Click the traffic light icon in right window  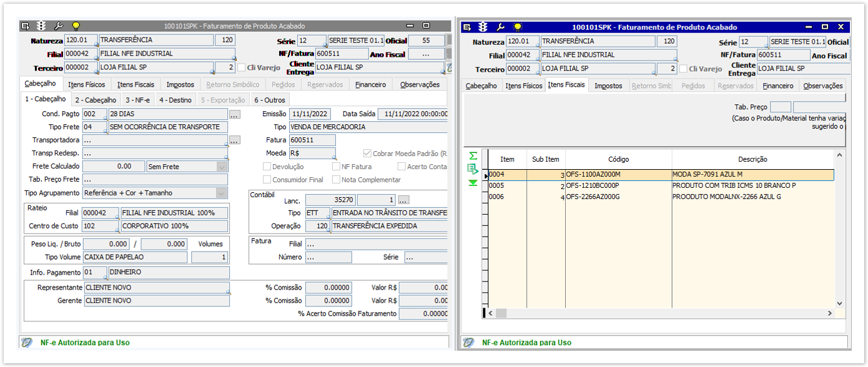click(x=483, y=27)
